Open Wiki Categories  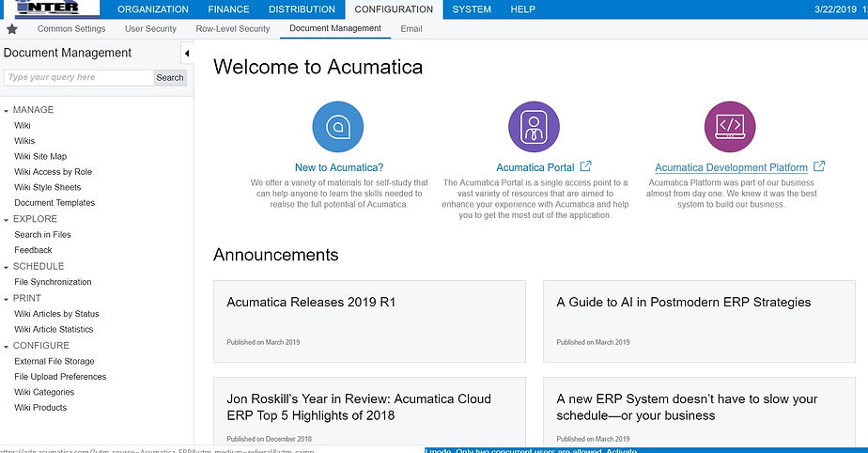(x=44, y=392)
